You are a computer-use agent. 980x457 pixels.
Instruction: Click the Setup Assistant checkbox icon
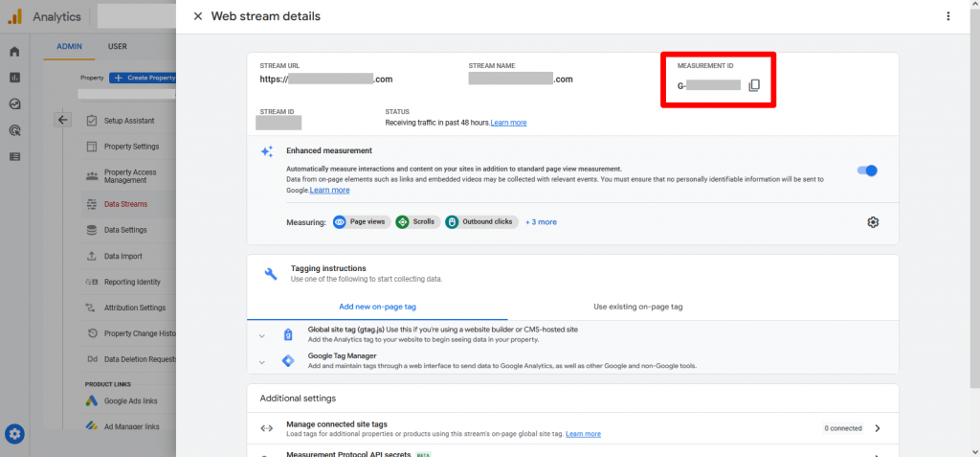tap(92, 120)
